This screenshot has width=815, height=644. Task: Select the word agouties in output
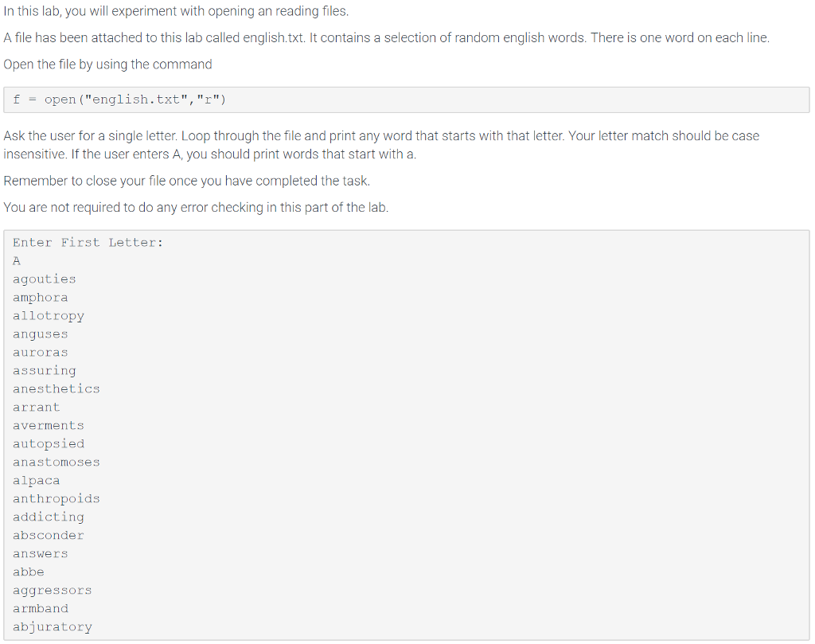tap(45, 279)
